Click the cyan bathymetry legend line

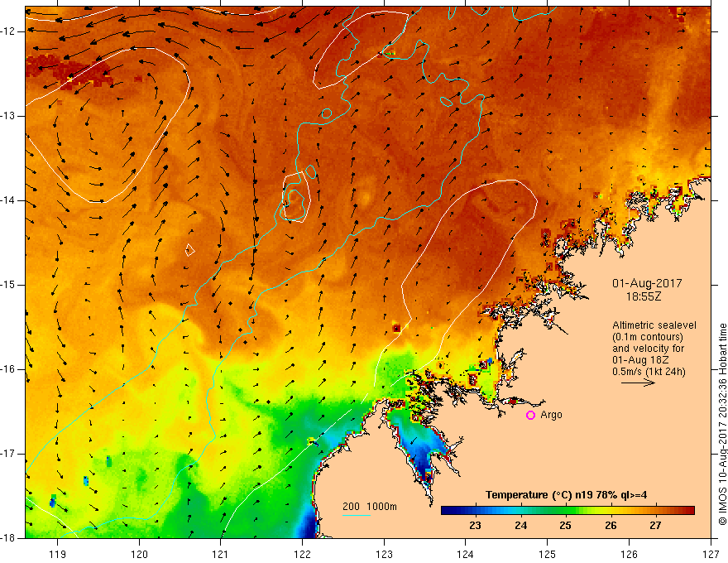356,515
